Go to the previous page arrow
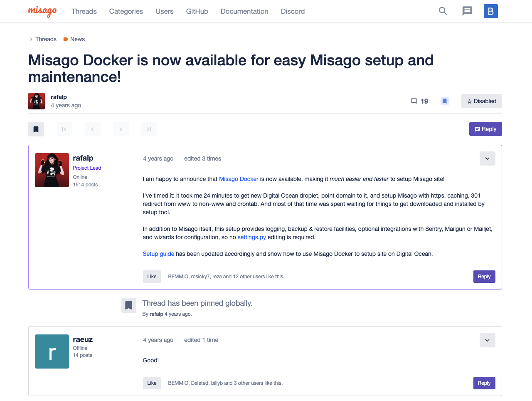The image size is (532, 401). [x=93, y=129]
